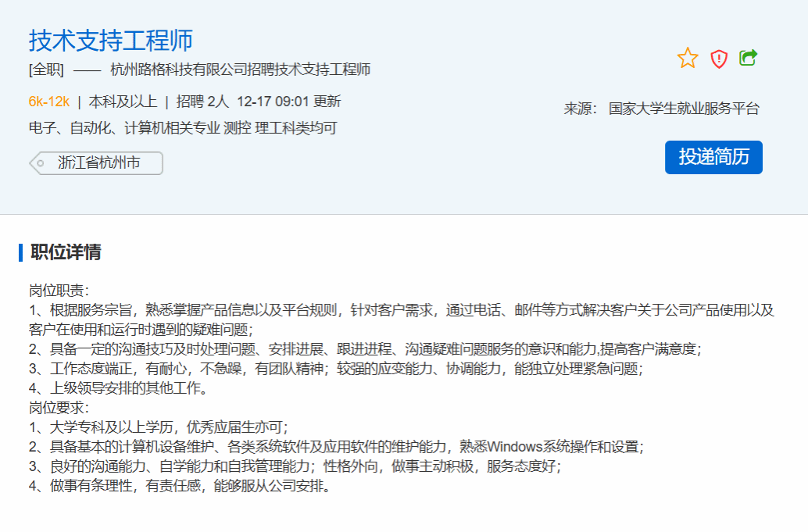This screenshot has width=808, height=532.
Task: Click the red shield report icon
Action: [719, 59]
